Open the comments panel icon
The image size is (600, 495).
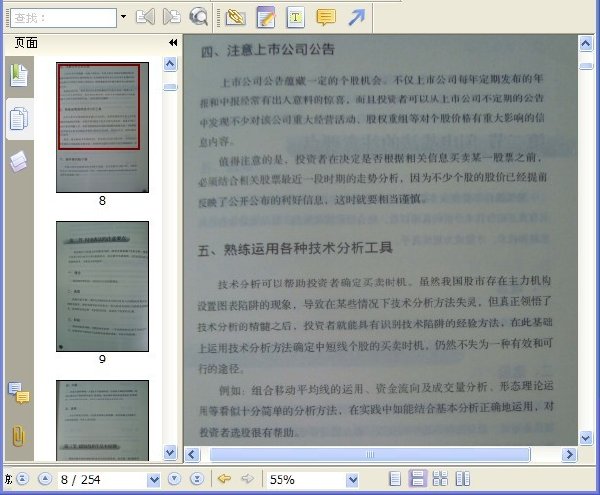coord(19,393)
